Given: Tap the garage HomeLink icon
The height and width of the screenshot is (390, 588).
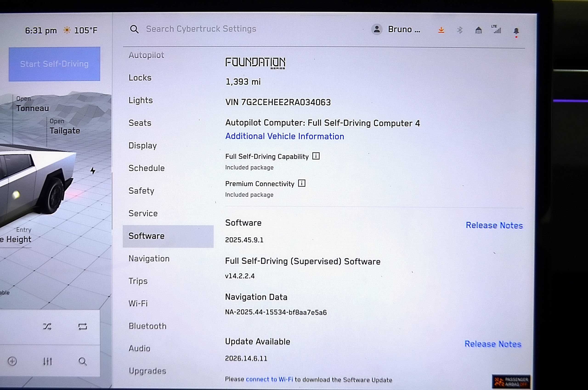Looking at the screenshot, I should 478,30.
